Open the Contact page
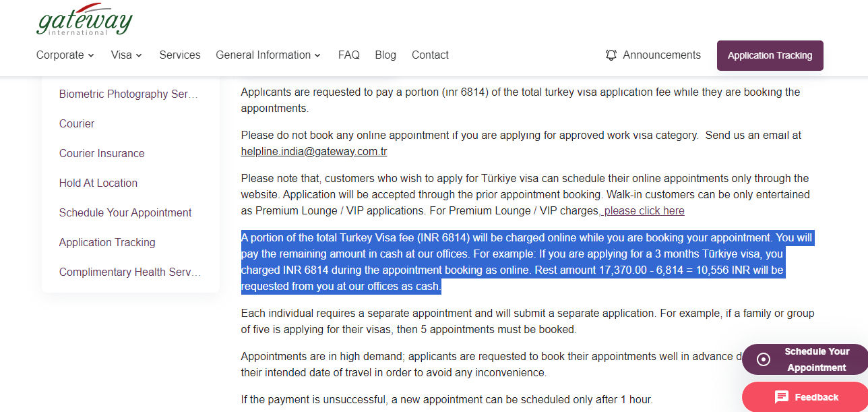Image resolution: width=868 pixels, height=412 pixels. (430, 55)
